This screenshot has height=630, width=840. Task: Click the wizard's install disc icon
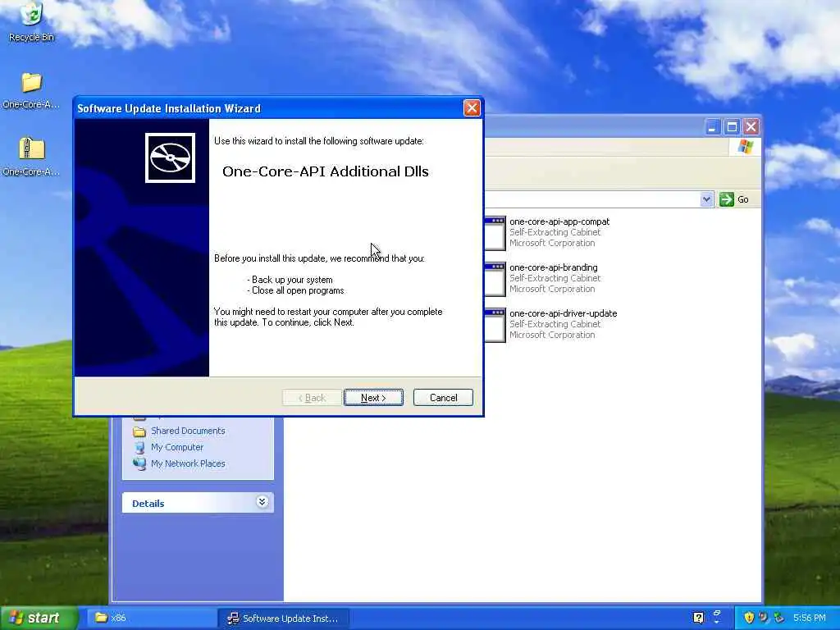pos(170,158)
